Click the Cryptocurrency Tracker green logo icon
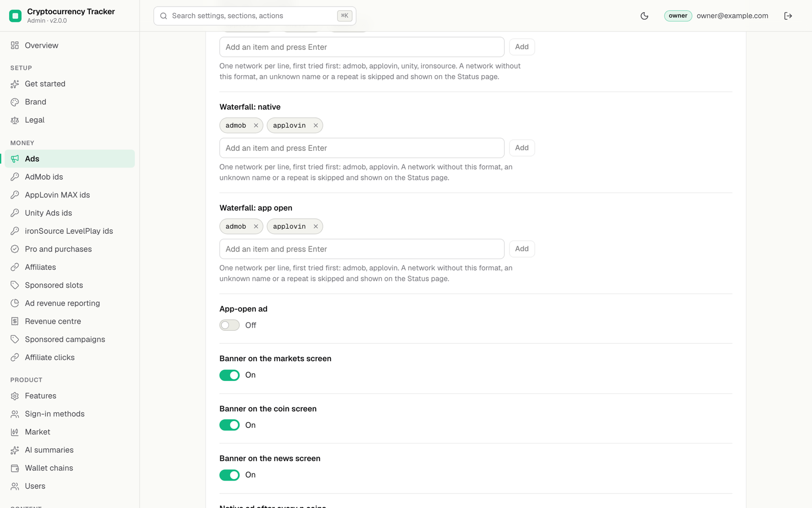This screenshot has width=812, height=508. pyautogui.click(x=15, y=16)
